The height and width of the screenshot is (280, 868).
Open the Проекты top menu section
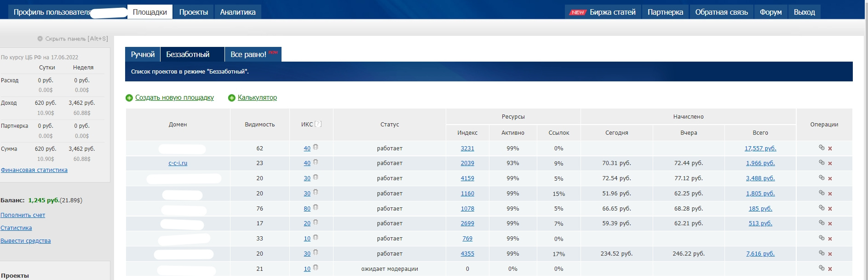point(193,12)
